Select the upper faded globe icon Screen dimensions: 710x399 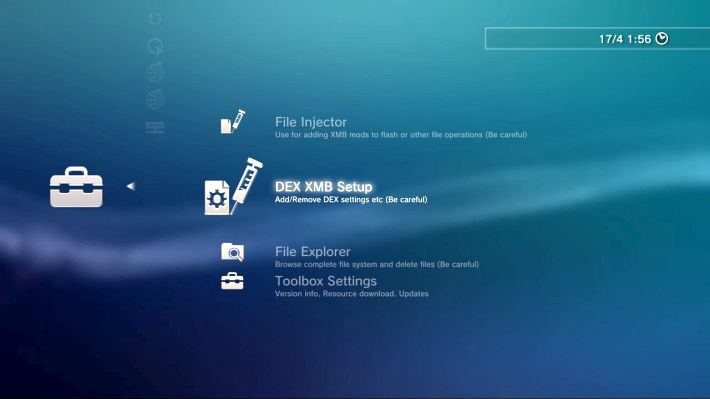point(155,72)
